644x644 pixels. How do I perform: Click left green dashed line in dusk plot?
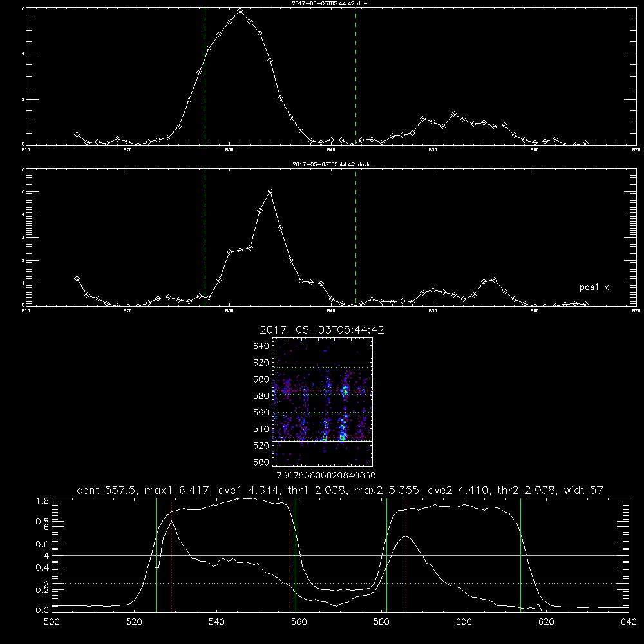click(205, 238)
